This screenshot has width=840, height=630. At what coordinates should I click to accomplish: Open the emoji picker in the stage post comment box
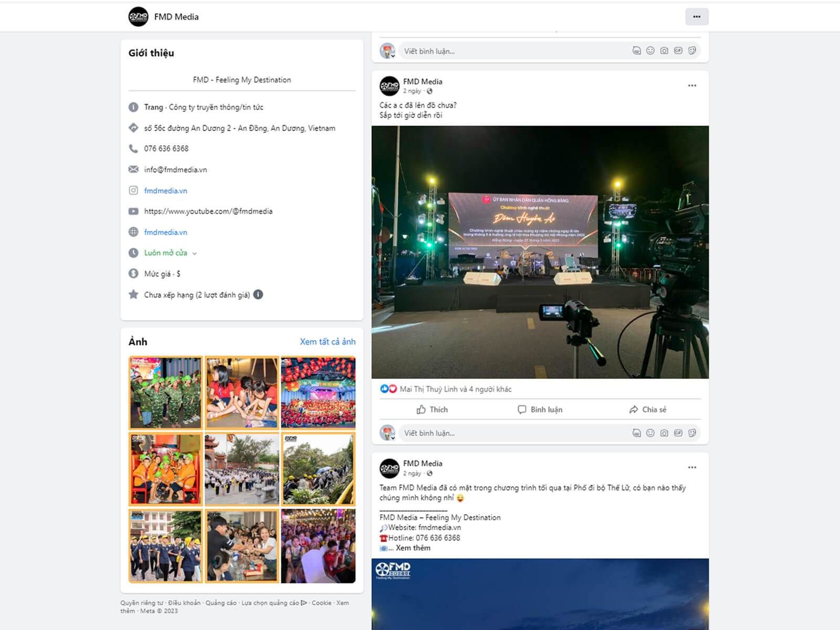(650, 433)
